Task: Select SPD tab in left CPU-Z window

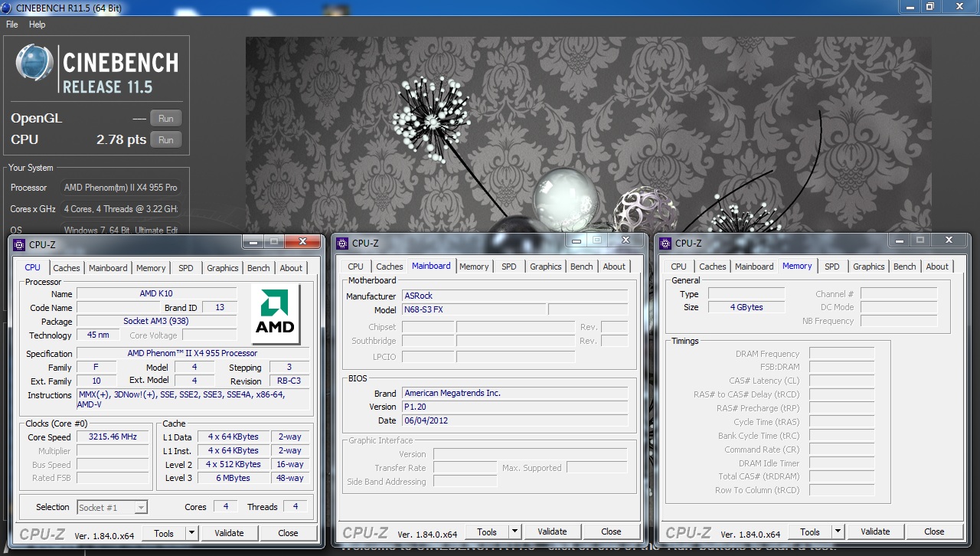Action: [x=186, y=268]
